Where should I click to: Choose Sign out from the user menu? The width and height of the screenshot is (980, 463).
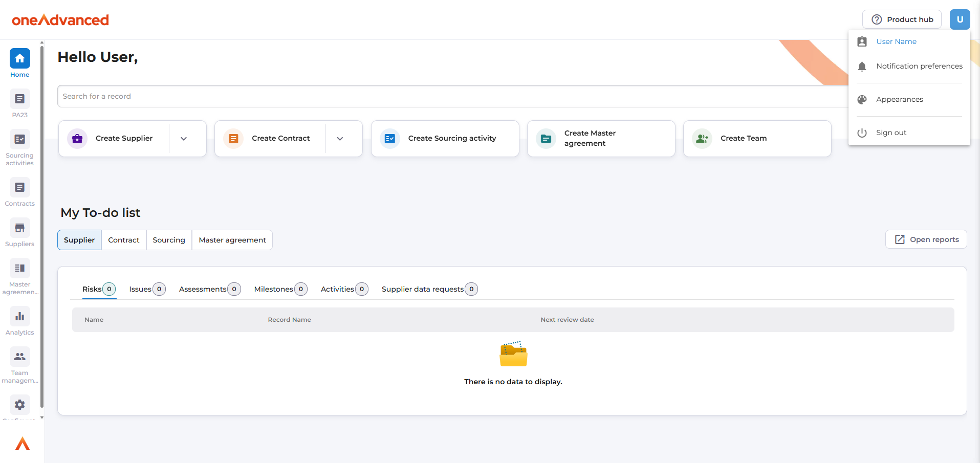pos(891,133)
